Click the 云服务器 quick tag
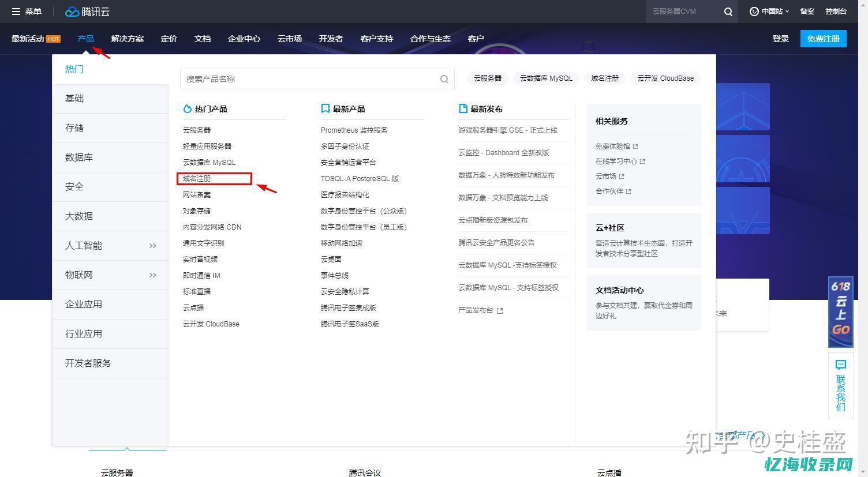 (x=488, y=78)
